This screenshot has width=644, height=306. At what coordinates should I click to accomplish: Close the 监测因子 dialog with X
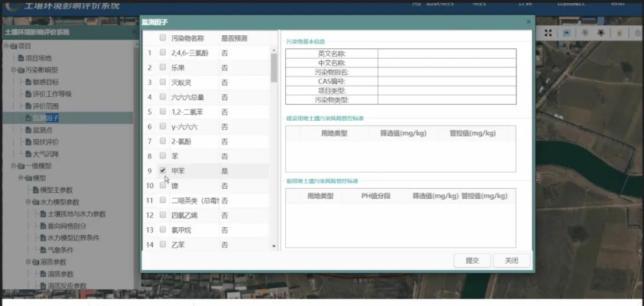tap(527, 22)
